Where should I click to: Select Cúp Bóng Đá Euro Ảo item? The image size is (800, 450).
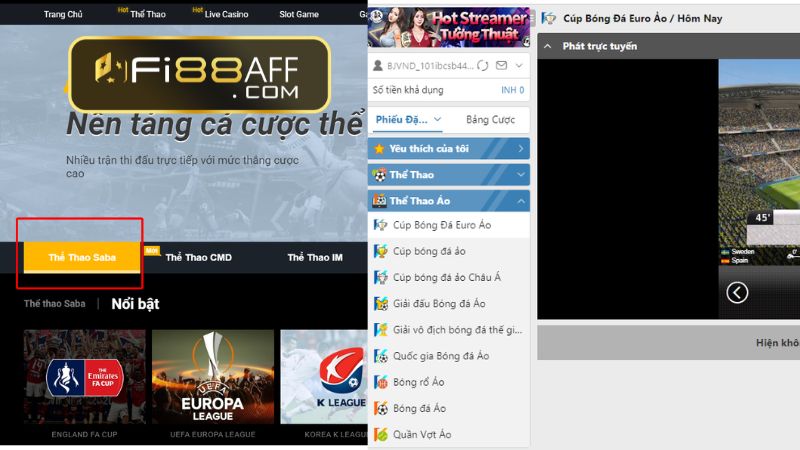tap(449, 225)
